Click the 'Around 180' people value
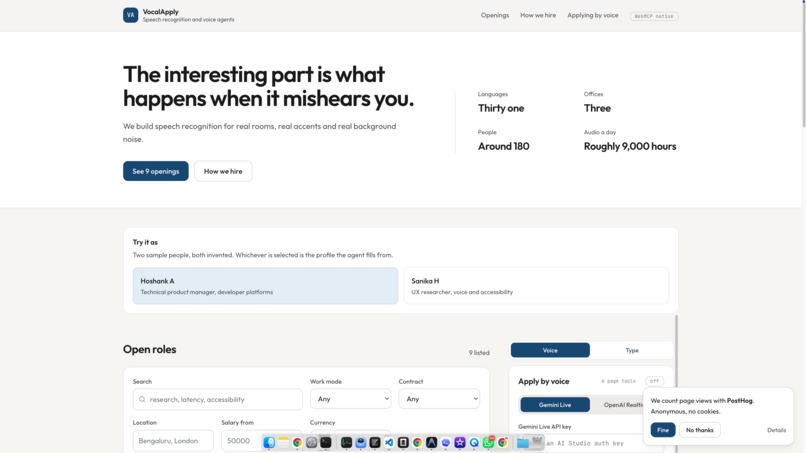The image size is (806, 453). 503,146
